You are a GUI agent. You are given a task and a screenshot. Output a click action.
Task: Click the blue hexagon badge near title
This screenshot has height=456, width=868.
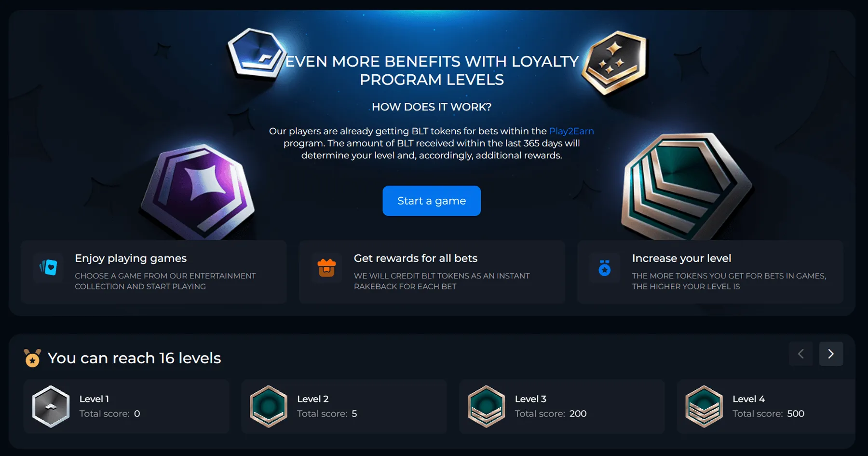pyautogui.click(x=256, y=53)
